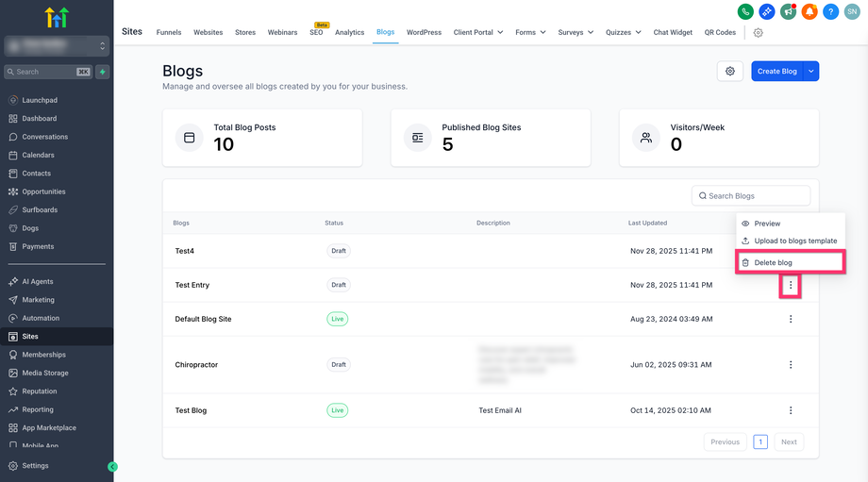Click the Next pagination button
868x482 pixels.
point(789,441)
